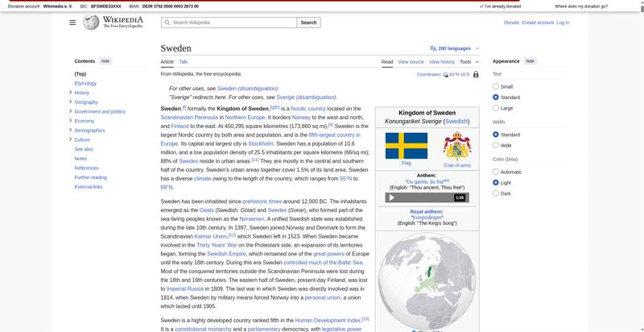This screenshot has height=332, width=644.
Task: Expand the Geography contents section
Action: click(71, 102)
